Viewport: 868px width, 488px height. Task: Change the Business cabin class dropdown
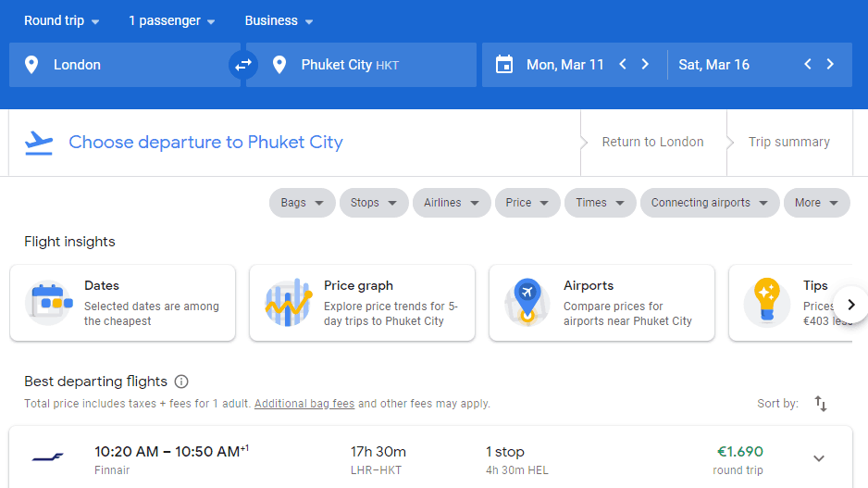point(279,21)
